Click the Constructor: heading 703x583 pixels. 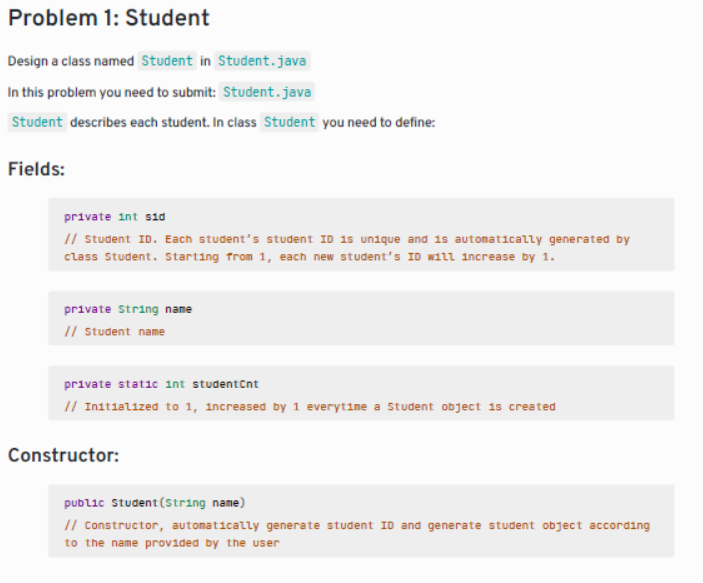tap(64, 455)
